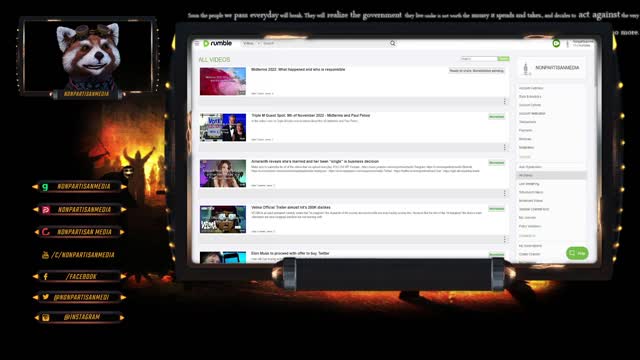
Task: Click the green Monetized badge on Velma video
Action: (x=497, y=209)
